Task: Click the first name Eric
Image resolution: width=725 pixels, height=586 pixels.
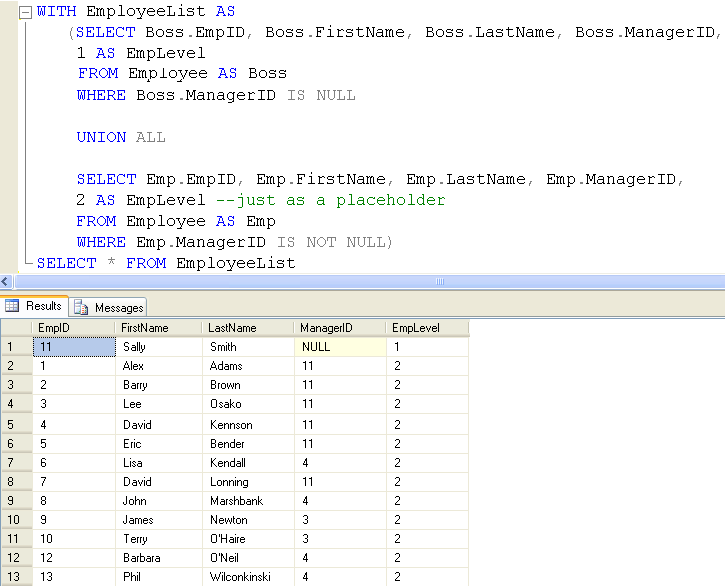Action: (x=132, y=444)
